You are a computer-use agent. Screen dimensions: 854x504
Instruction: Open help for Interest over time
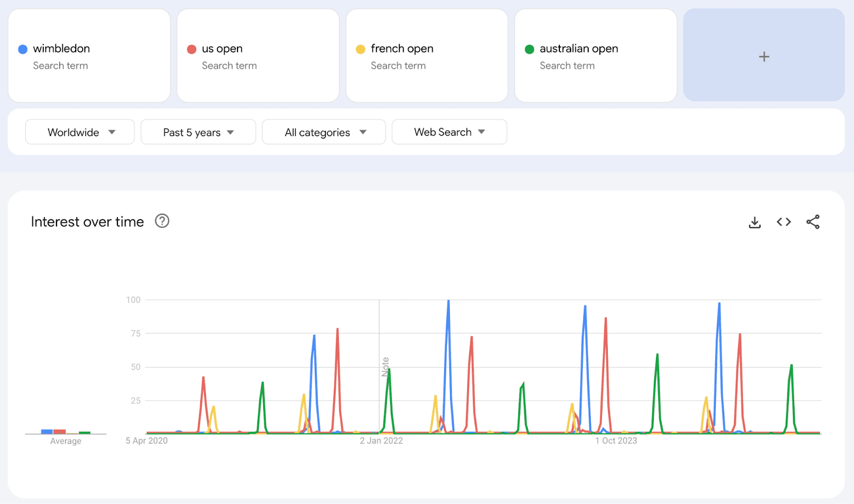point(162,221)
